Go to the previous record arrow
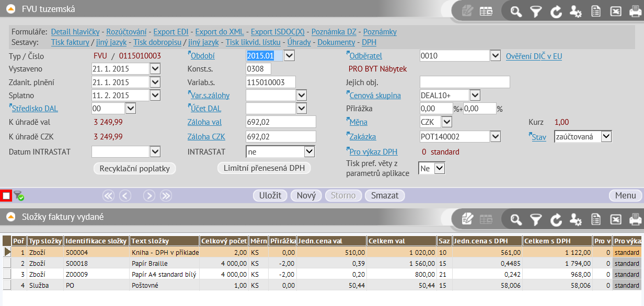The image size is (644, 306). click(x=125, y=196)
